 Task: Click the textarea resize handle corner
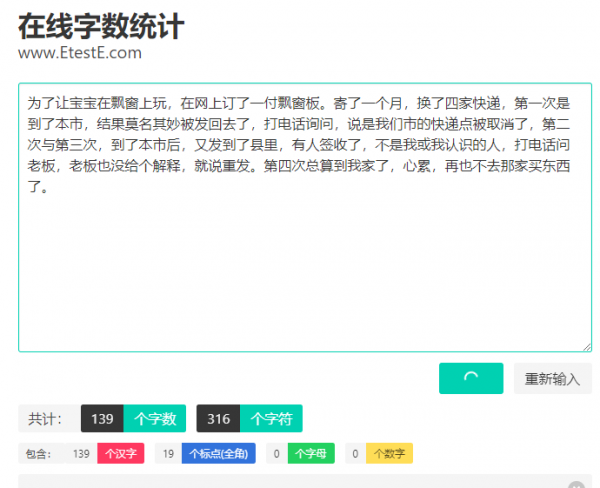(587, 347)
